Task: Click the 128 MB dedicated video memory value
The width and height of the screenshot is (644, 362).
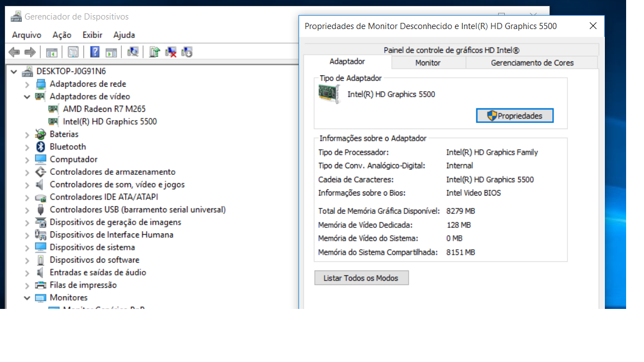Action: tap(459, 225)
